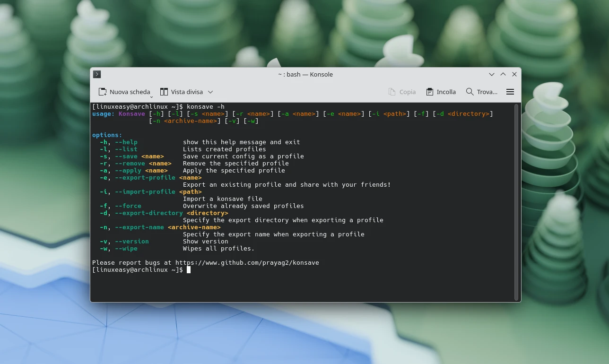Image resolution: width=609 pixels, height=364 pixels.
Task: Click the Copia button label
Action: pyautogui.click(x=408, y=92)
